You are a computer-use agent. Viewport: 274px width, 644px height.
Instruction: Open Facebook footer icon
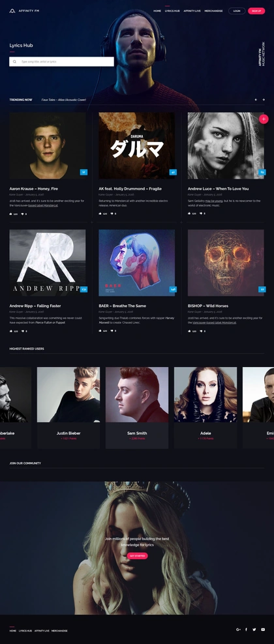247,630
